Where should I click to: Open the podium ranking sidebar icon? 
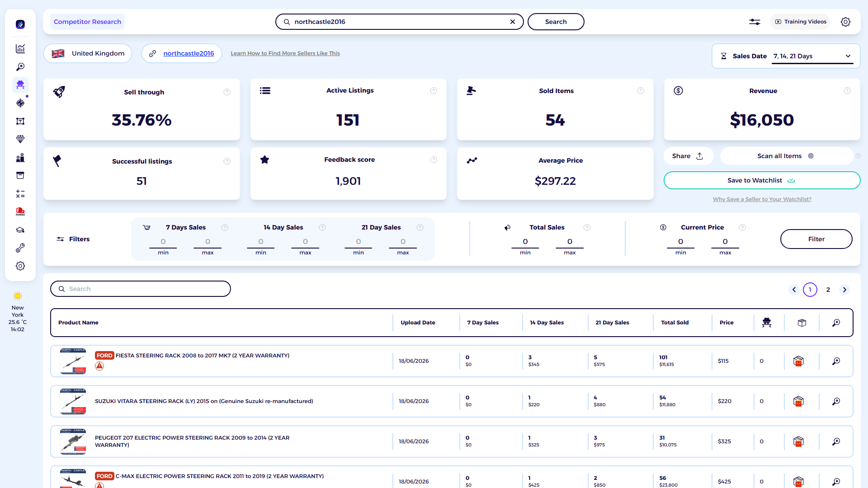coord(20,157)
